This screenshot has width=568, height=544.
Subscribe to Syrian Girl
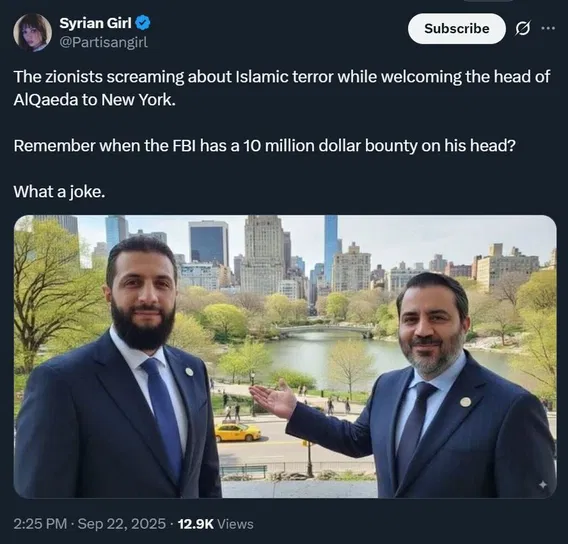pyautogui.click(x=456, y=29)
